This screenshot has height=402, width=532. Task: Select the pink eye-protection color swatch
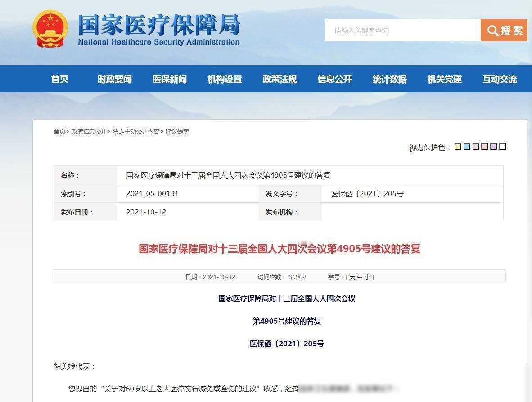tap(485, 147)
